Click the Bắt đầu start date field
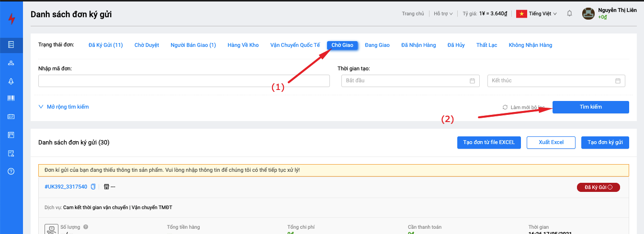Image resolution: width=644 pixels, height=234 pixels. pos(410,81)
